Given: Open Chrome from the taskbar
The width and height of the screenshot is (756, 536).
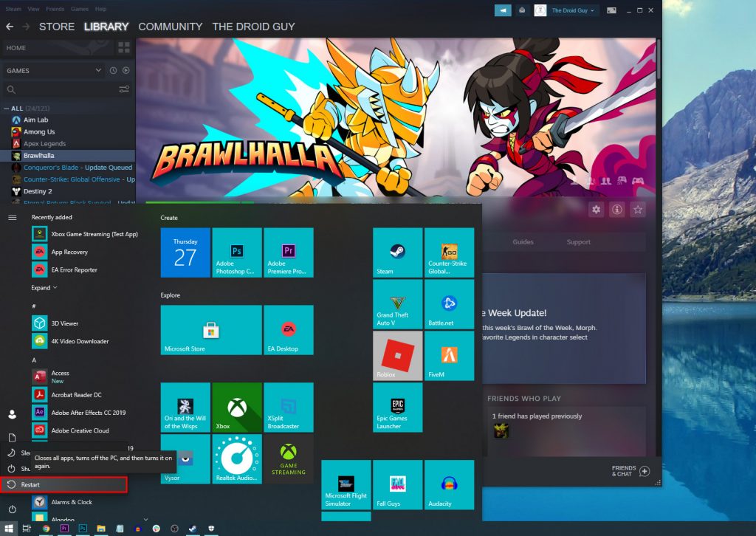Looking at the screenshot, I should click(x=46, y=529).
